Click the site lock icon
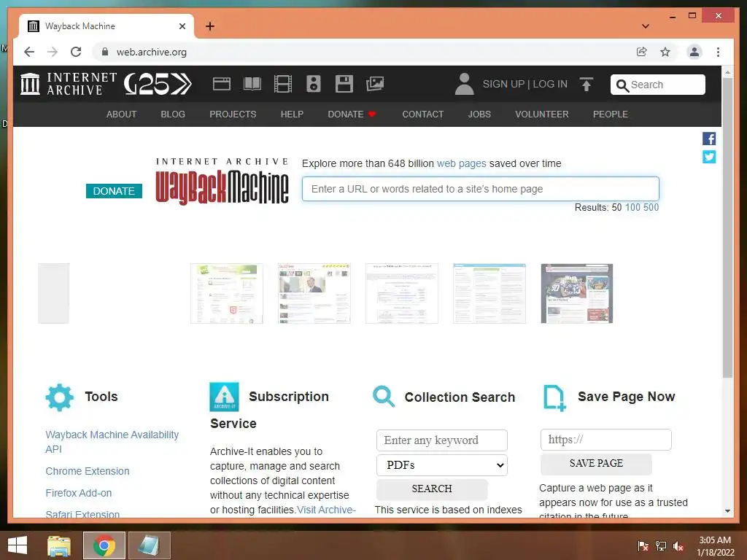The image size is (747, 560). [x=105, y=52]
